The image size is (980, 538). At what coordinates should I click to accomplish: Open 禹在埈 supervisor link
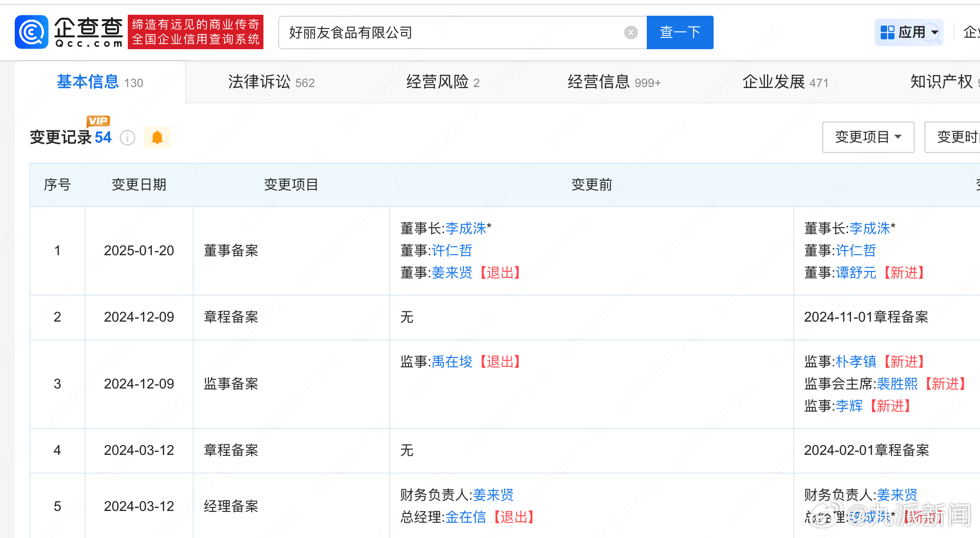pos(452,361)
